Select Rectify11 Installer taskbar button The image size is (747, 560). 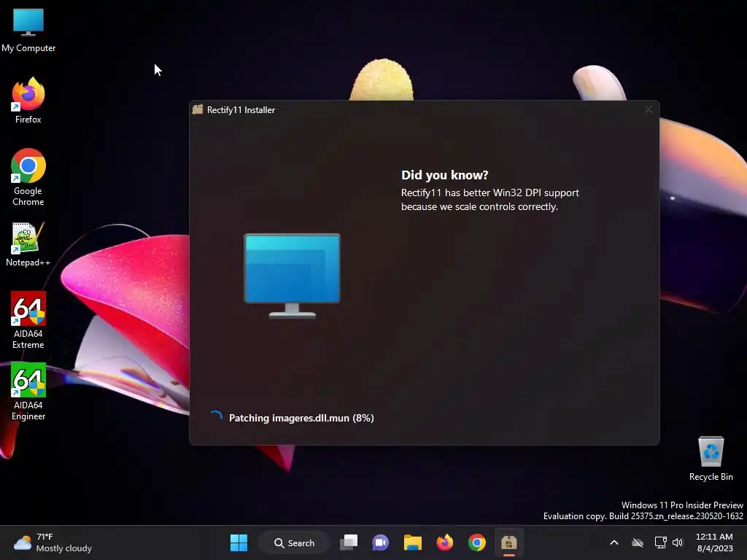point(508,542)
